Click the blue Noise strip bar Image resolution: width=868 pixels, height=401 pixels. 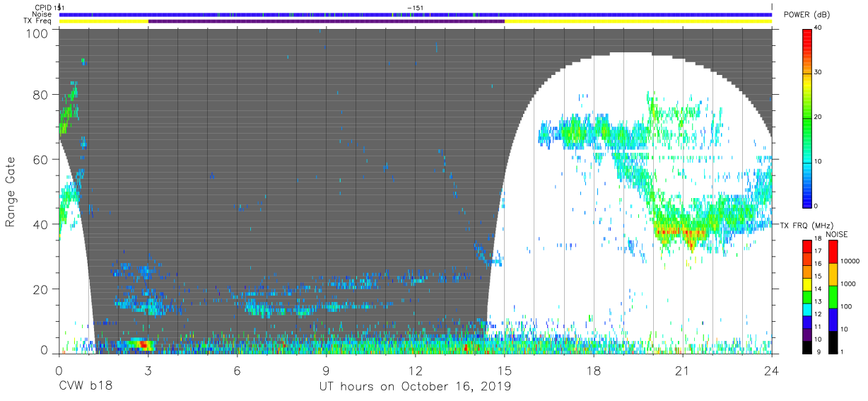416,14
